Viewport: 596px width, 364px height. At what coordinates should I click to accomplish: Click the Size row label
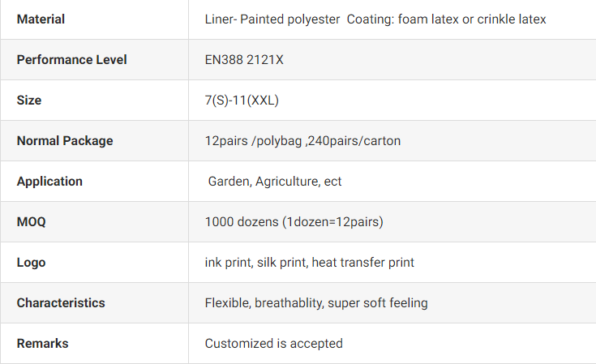[x=29, y=101]
